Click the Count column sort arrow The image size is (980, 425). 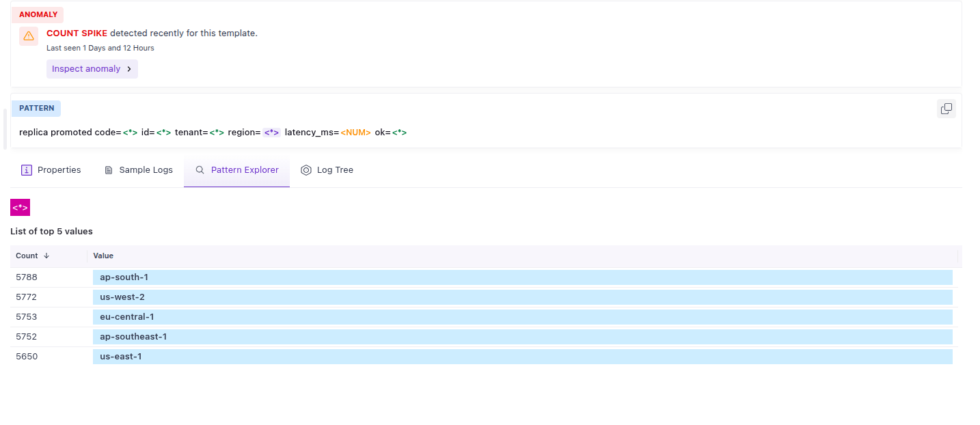[x=46, y=256]
